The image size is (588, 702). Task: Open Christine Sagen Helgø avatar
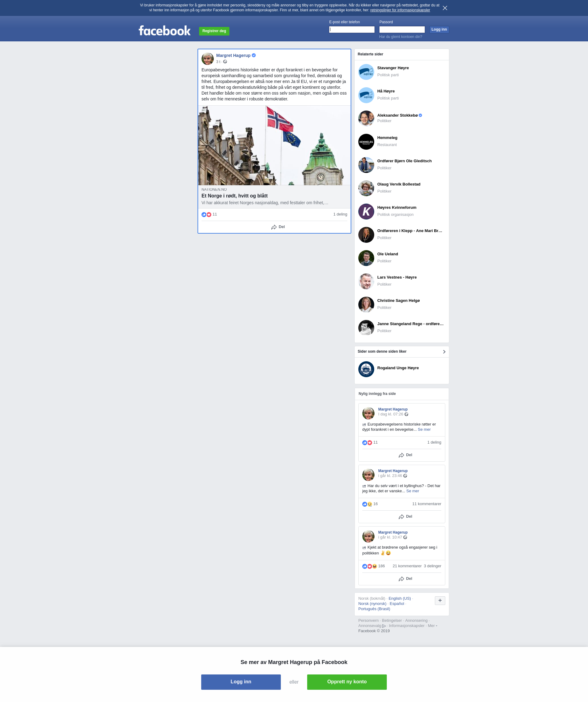(366, 305)
